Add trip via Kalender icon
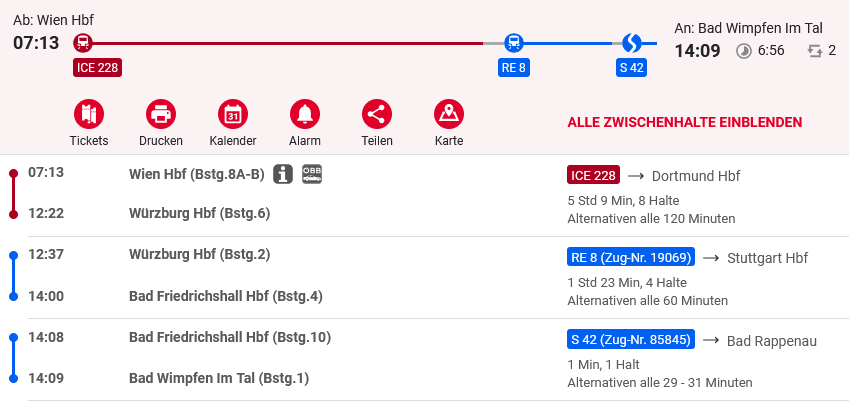Viewport: 849px width, 411px height. click(233, 114)
